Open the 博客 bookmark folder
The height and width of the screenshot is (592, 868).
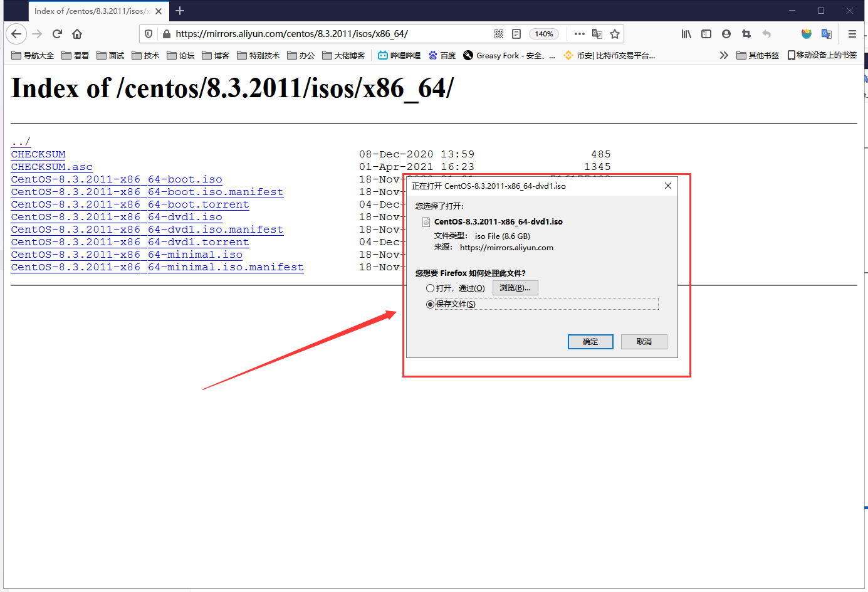[x=216, y=55]
